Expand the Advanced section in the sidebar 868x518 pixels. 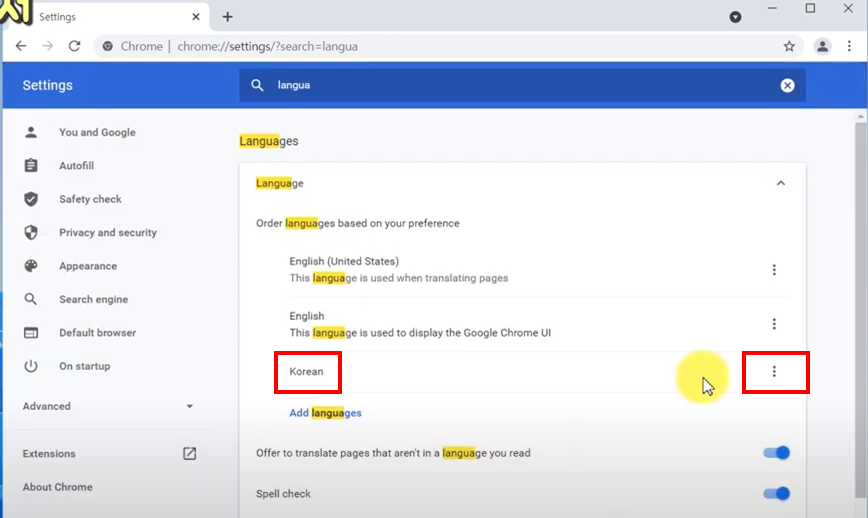108,406
